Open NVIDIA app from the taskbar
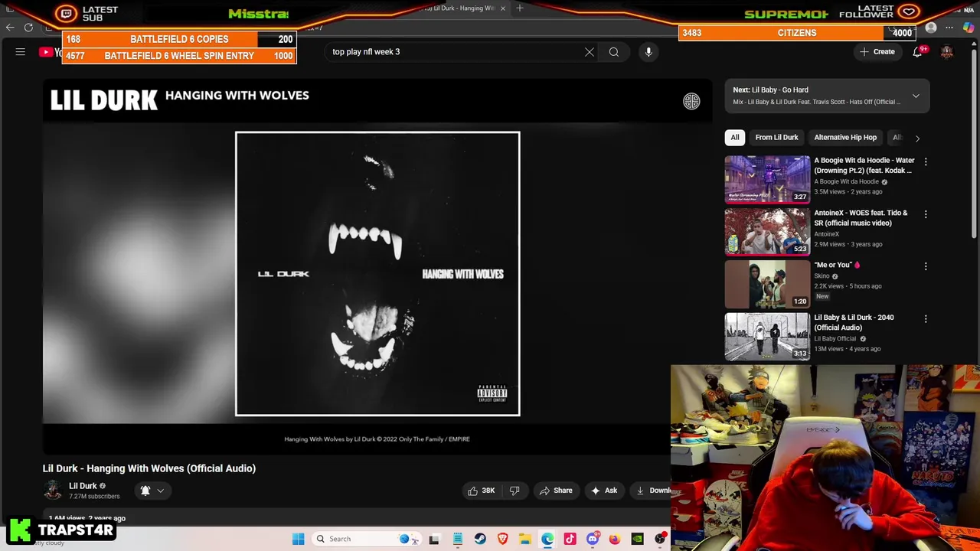The width and height of the screenshot is (980, 551). click(x=637, y=539)
